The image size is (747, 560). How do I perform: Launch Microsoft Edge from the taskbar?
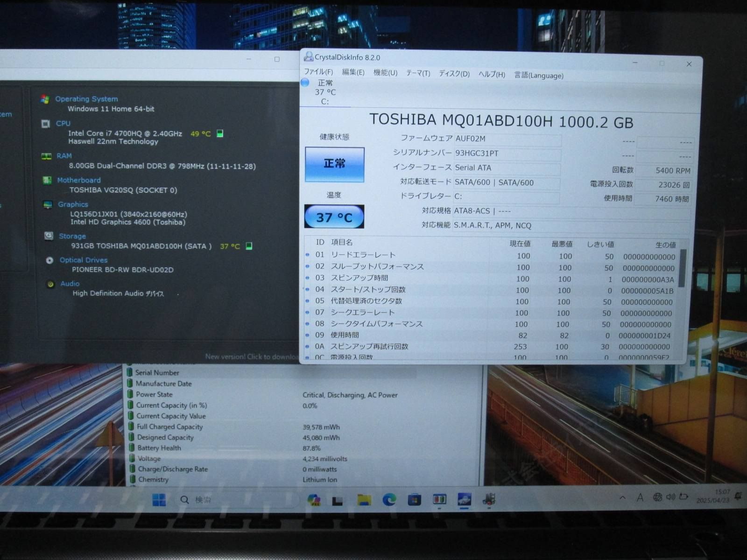(389, 500)
